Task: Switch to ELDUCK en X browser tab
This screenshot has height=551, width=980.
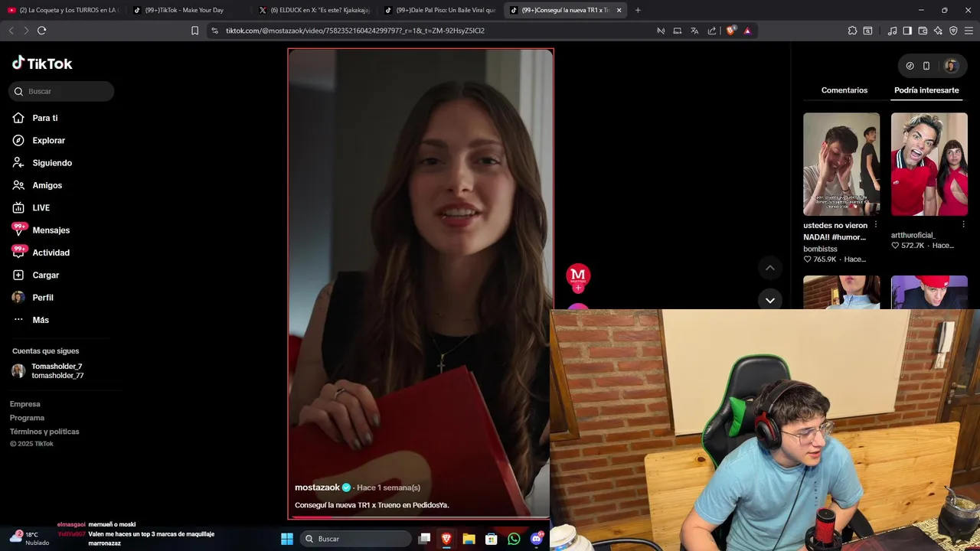Action: pos(314,10)
